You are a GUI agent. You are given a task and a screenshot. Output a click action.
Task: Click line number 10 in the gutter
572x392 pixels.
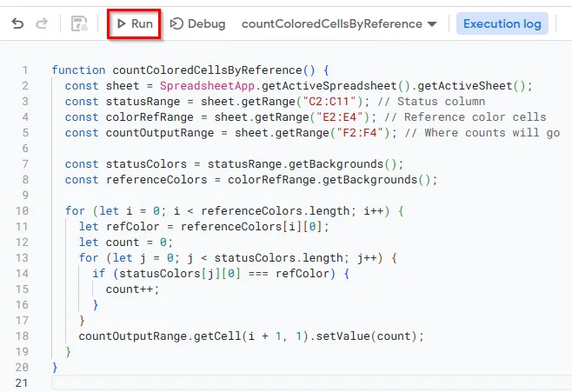pos(22,210)
